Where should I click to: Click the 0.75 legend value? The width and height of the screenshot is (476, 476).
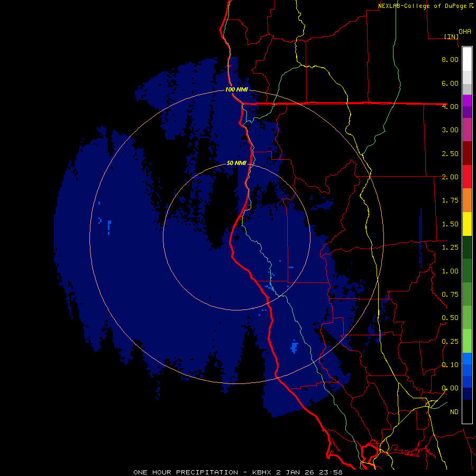tap(450, 295)
